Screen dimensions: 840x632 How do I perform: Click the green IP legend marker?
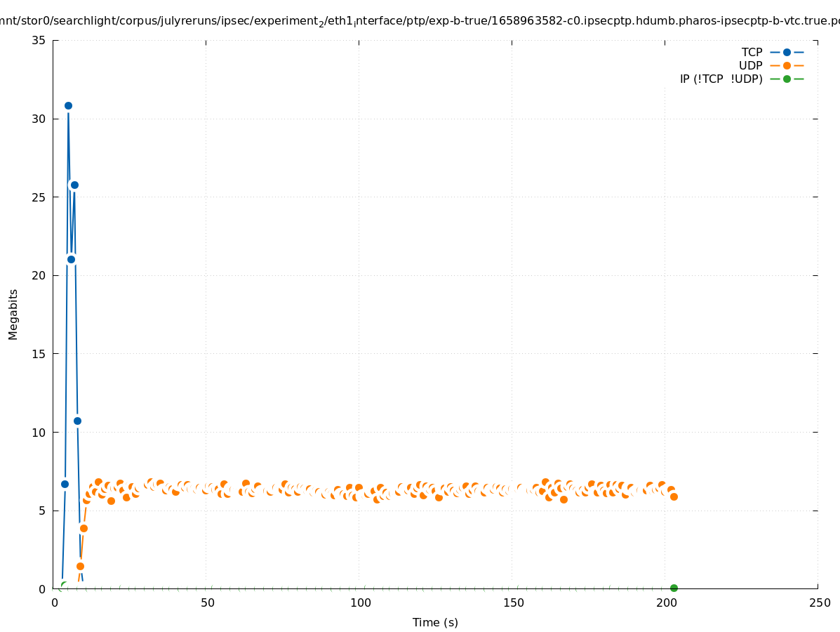click(x=787, y=79)
